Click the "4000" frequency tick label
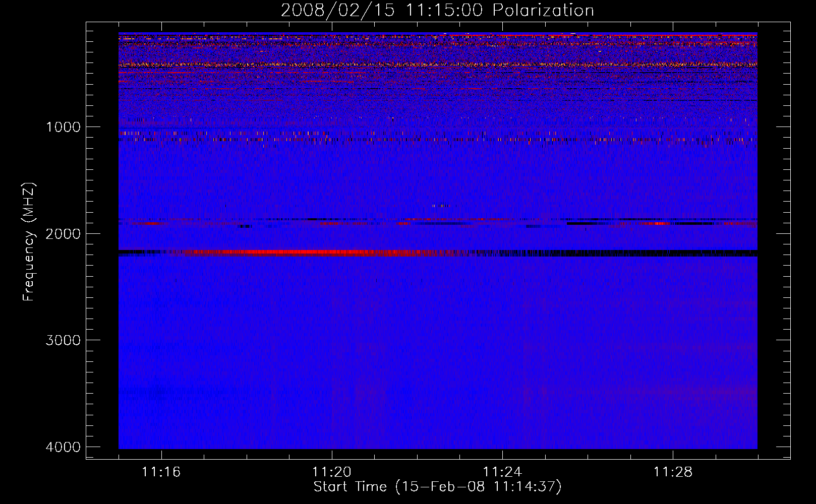 pyautogui.click(x=63, y=447)
